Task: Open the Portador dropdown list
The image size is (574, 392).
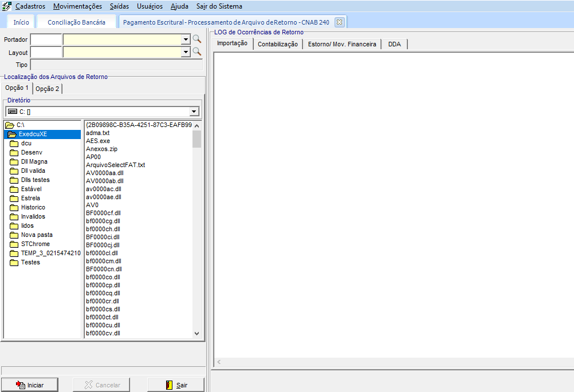Action: (186, 39)
